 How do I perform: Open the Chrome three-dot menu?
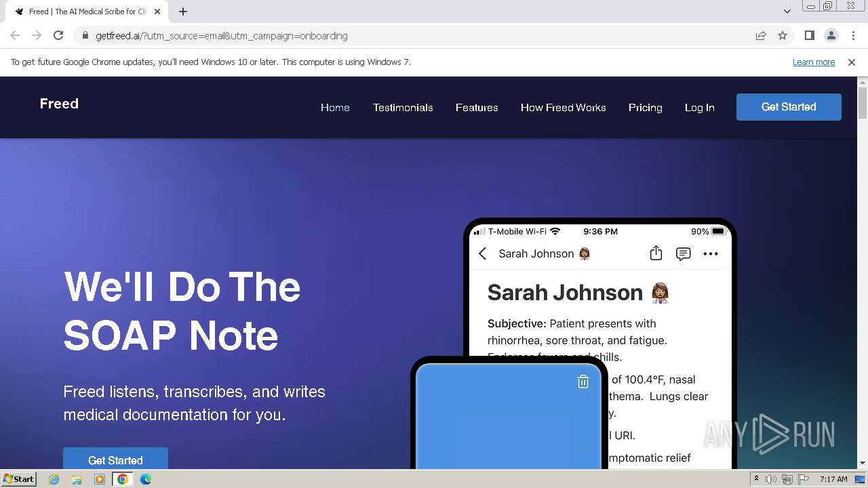tap(853, 35)
